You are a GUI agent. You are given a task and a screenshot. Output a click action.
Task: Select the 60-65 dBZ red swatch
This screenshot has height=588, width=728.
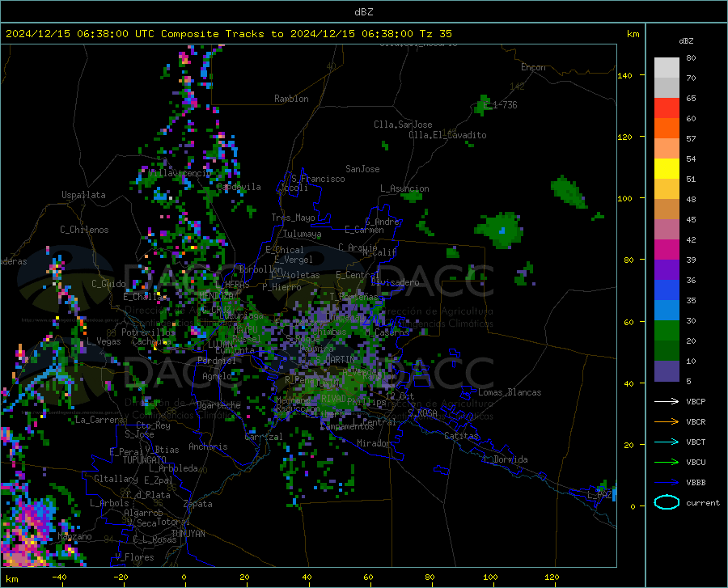[667, 108]
